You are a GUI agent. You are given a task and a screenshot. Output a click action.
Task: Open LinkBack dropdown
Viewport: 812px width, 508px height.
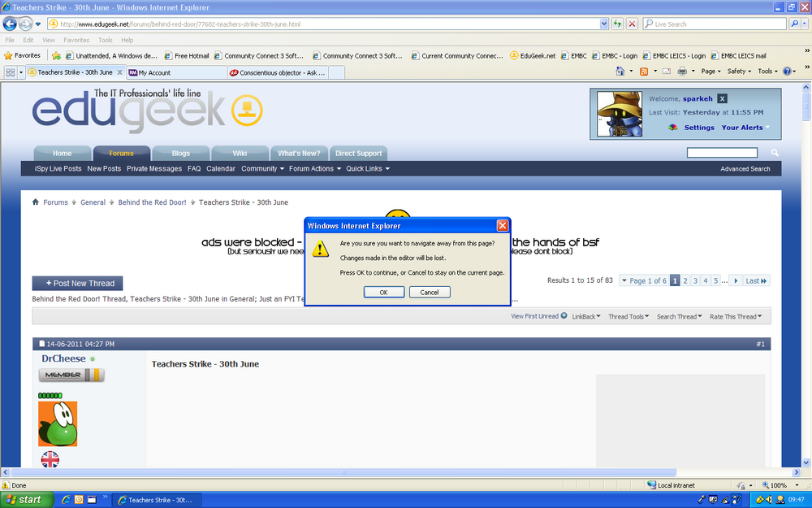(586, 317)
